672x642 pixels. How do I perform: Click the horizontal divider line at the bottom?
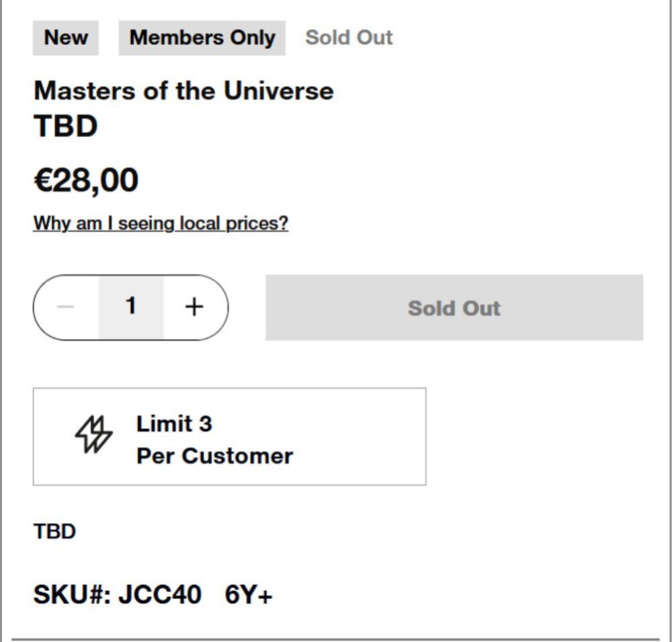click(335, 639)
